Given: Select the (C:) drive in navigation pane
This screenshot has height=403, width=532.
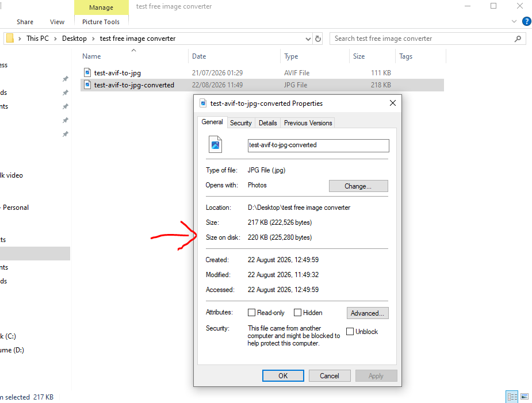Looking at the screenshot, I should 8,336.
